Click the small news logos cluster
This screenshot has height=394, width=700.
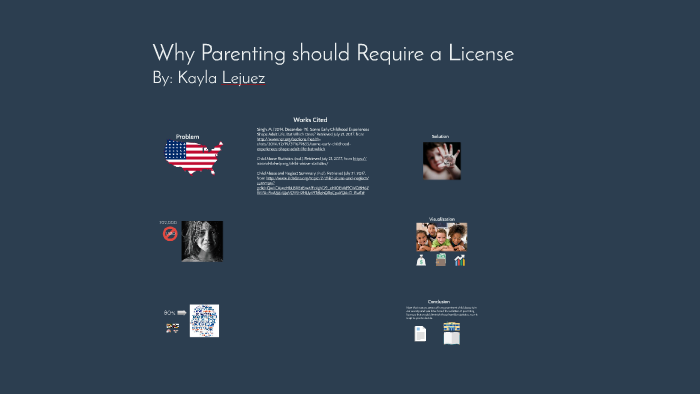click(172, 328)
